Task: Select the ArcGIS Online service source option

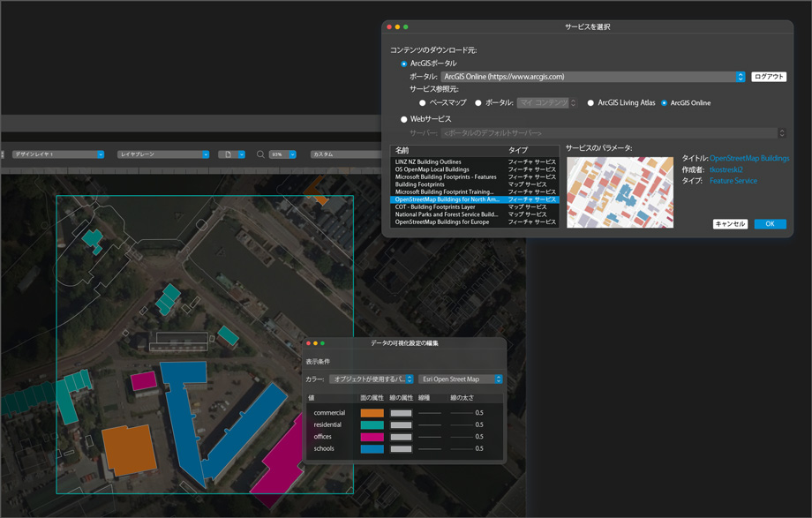Action: [664, 103]
